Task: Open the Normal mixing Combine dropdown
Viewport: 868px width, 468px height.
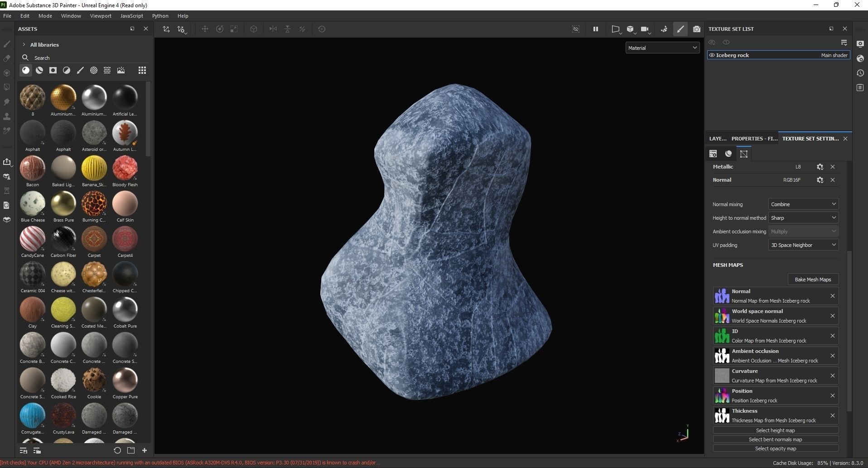Action: point(803,204)
